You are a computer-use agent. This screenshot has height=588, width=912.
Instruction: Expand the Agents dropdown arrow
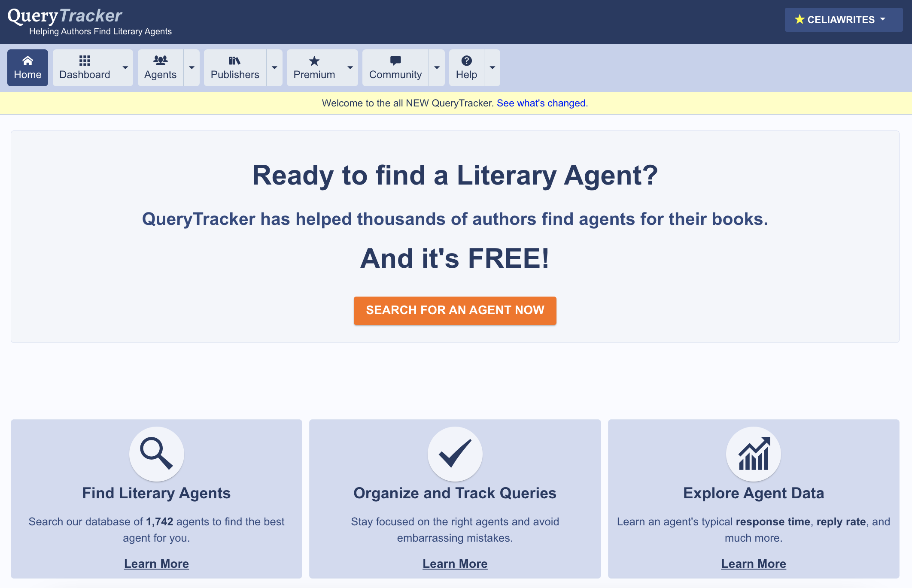coord(192,68)
